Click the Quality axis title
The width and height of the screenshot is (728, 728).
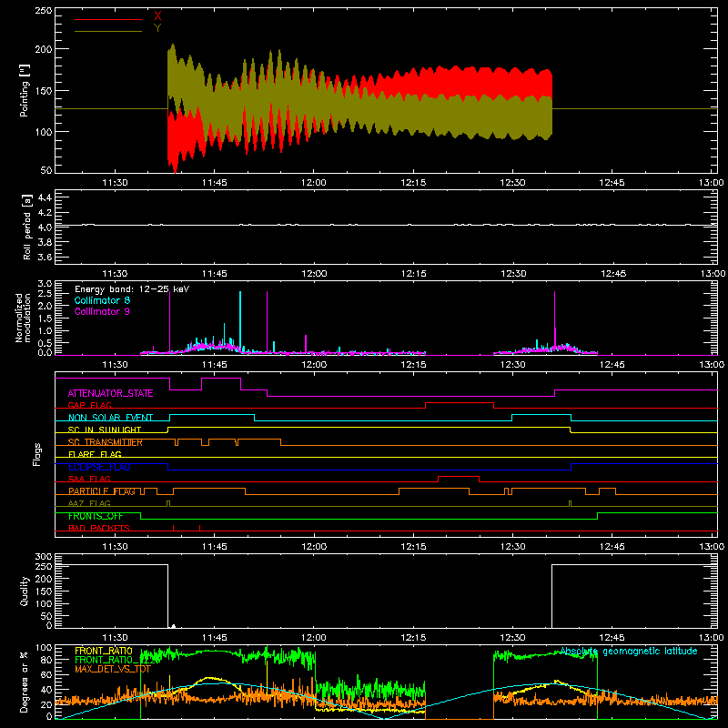pyautogui.click(x=25, y=591)
